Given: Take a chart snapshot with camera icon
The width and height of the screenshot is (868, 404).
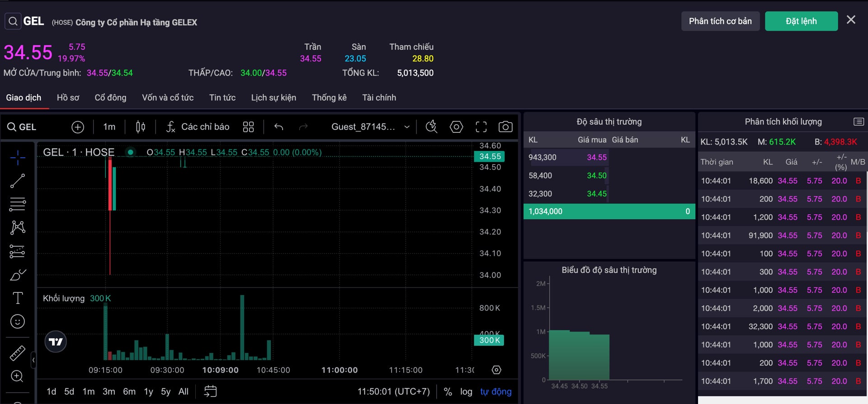Looking at the screenshot, I should [x=505, y=127].
